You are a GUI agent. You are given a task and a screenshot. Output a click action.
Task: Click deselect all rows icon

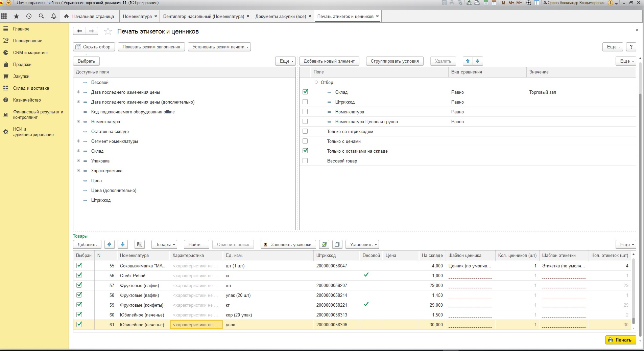coord(337,244)
